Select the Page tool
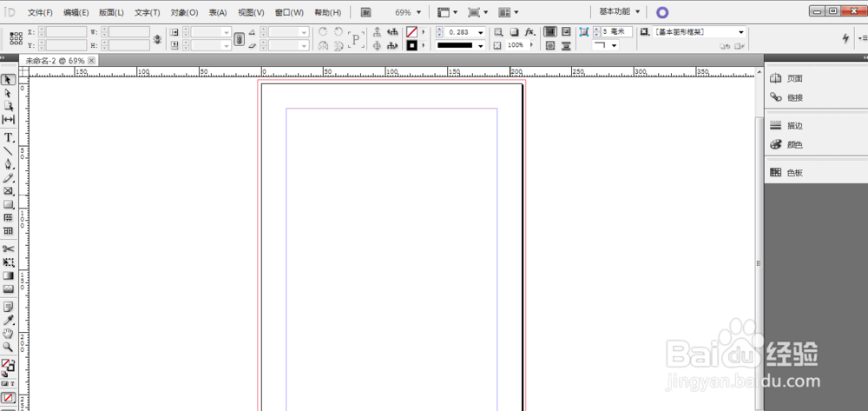Screen dimensions: 868x411 coord(8,106)
